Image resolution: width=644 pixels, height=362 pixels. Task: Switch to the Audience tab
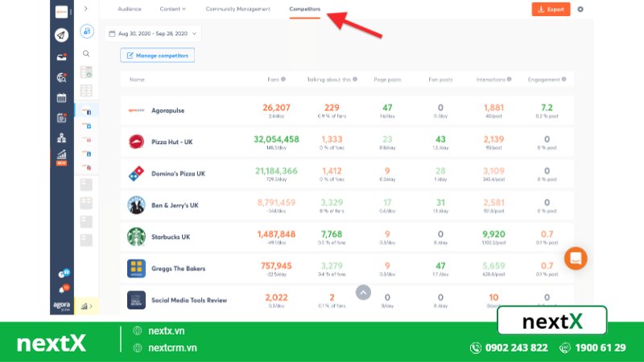coord(130,10)
